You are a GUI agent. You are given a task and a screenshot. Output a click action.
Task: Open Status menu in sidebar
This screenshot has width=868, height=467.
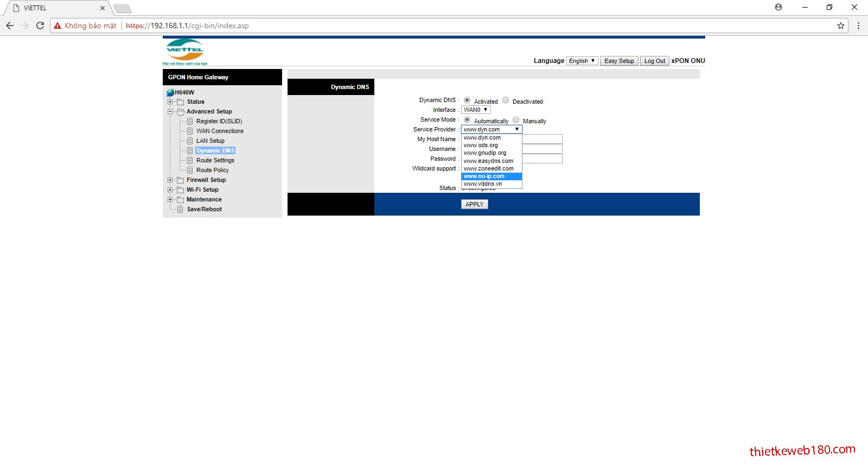click(x=196, y=102)
